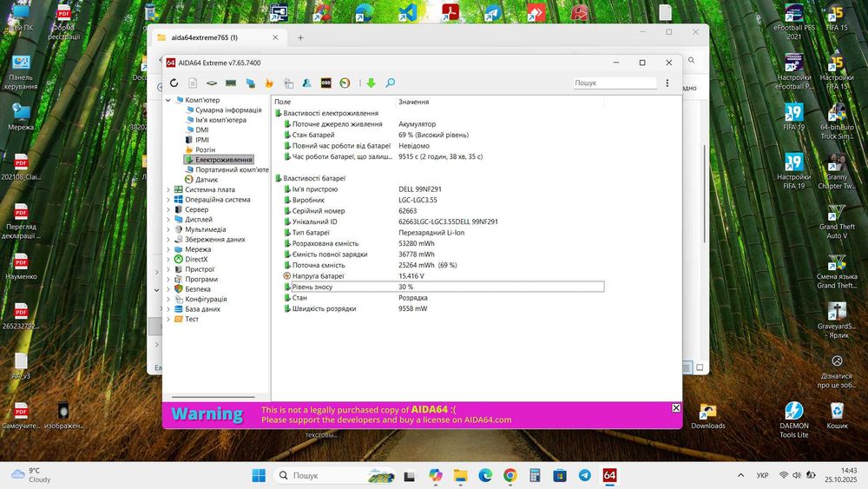Click the Пошук search field in AIDA64

(615, 83)
